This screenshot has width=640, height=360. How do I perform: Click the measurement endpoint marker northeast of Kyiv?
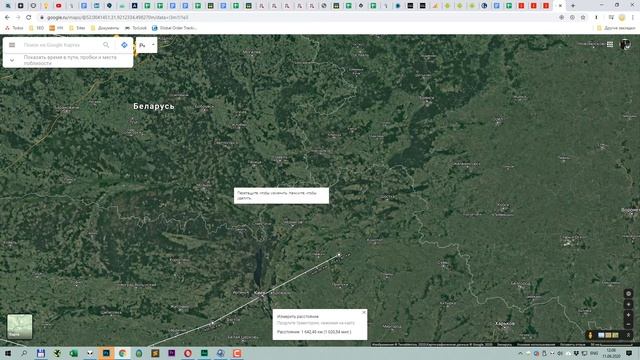[x=339, y=255]
